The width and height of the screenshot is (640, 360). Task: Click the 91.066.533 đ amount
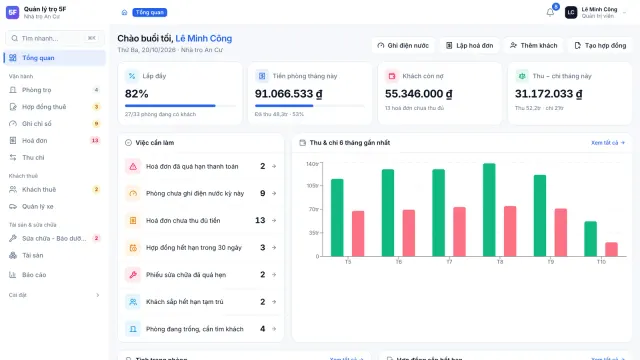pyautogui.click(x=289, y=94)
